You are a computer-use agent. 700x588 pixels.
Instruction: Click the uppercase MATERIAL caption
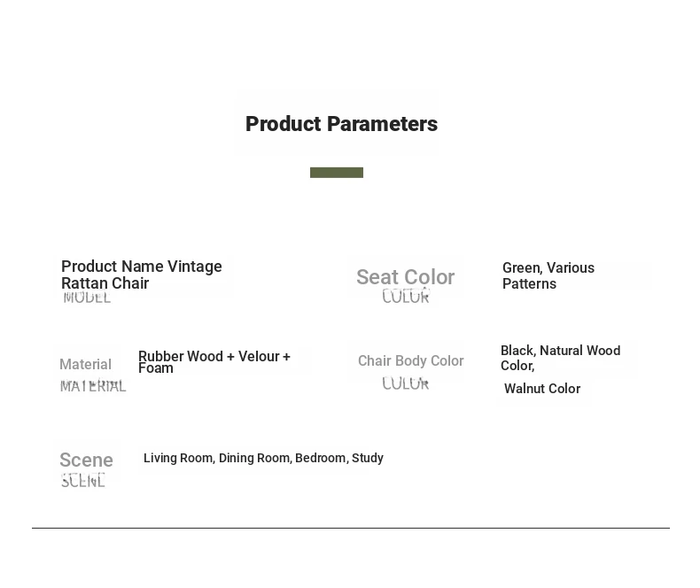(93, 386)
